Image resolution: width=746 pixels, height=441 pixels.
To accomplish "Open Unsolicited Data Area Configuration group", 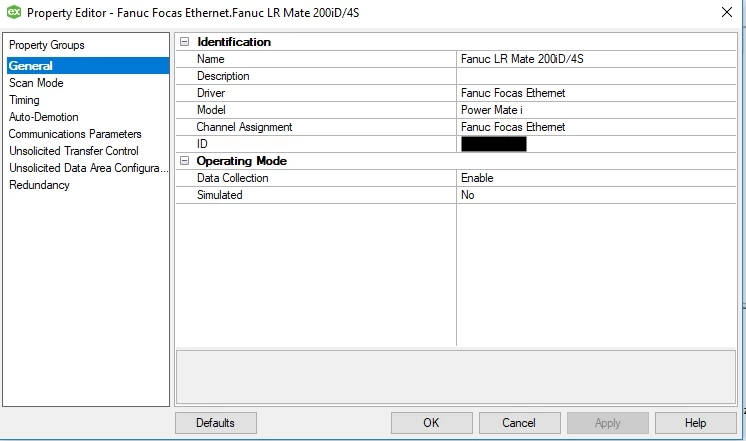I will (88, 168).
